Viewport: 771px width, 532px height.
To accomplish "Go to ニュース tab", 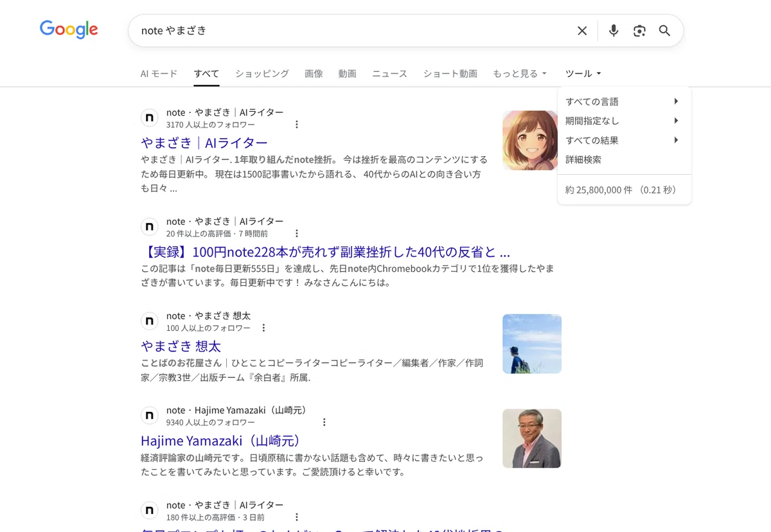I will tap(390, 74).
